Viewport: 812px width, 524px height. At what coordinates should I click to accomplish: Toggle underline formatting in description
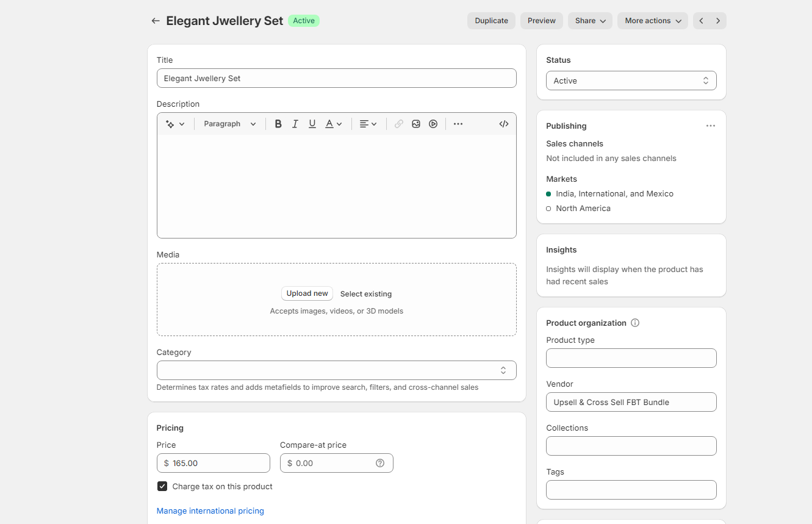coord(312,124)
